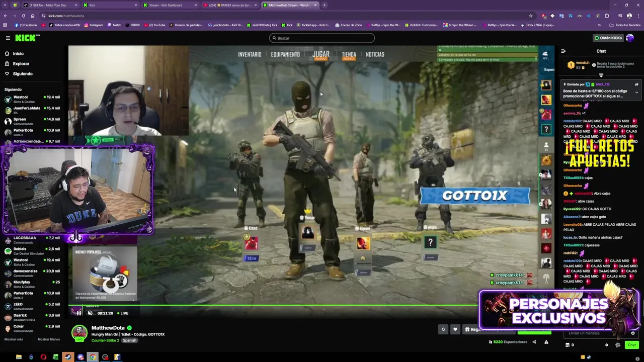Screen dimensions: 644x362
Task: Open Steam from the taskbar
Action: [68, 357]
